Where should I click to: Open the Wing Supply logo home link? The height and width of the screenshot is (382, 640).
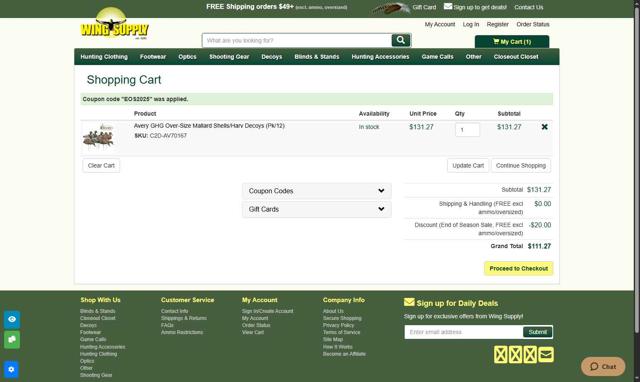click(x=115, y=24)
